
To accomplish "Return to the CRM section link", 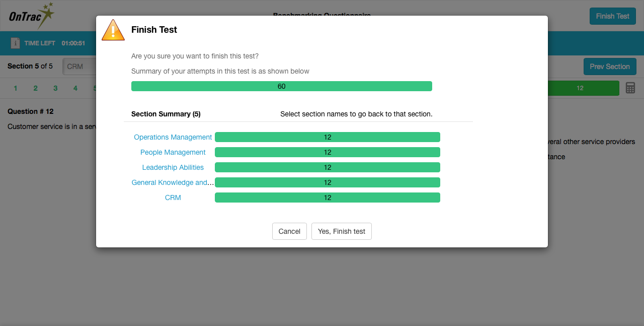I will pyautogui.click(x=173, y=198).
